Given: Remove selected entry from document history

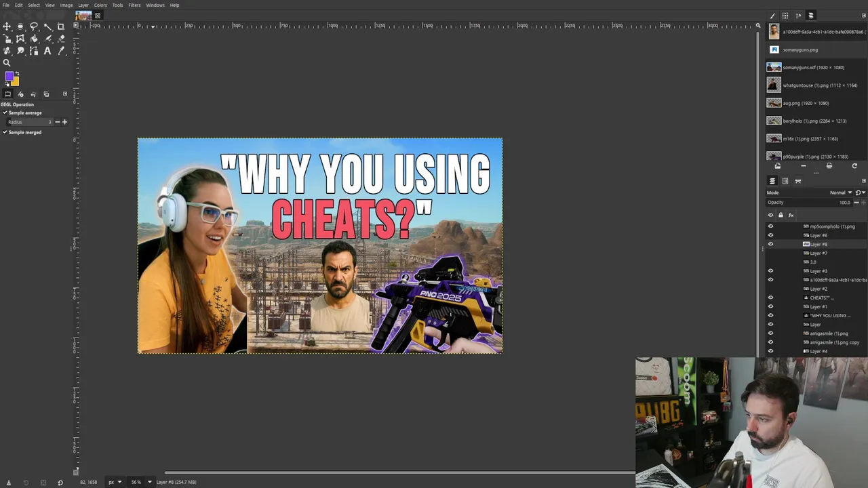Looking at the screenshot, I should pyautogui.click(x=803, y=166).
